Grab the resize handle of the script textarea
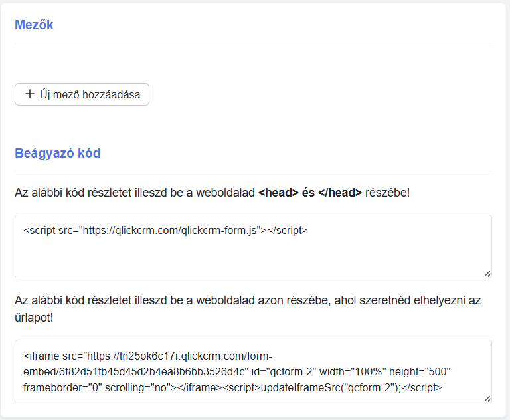The image size is (510, 420). click(x=487, y=274)
